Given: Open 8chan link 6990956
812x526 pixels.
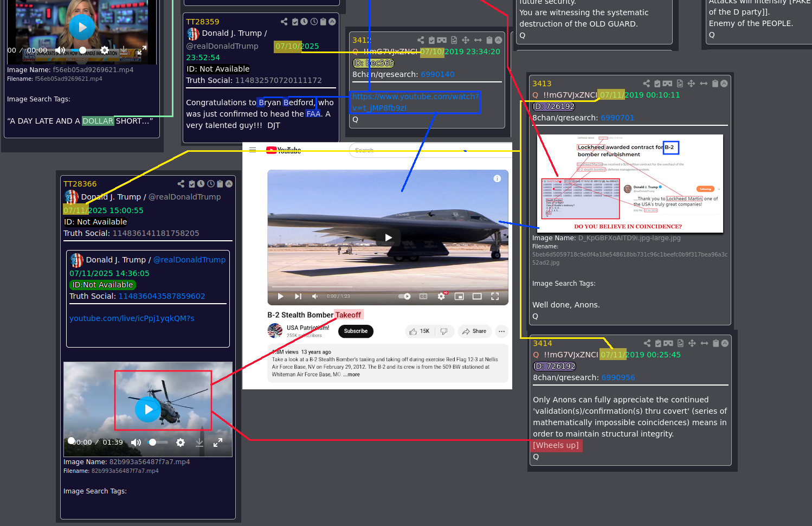Looking at the screenshot, I should pos(618,377).
